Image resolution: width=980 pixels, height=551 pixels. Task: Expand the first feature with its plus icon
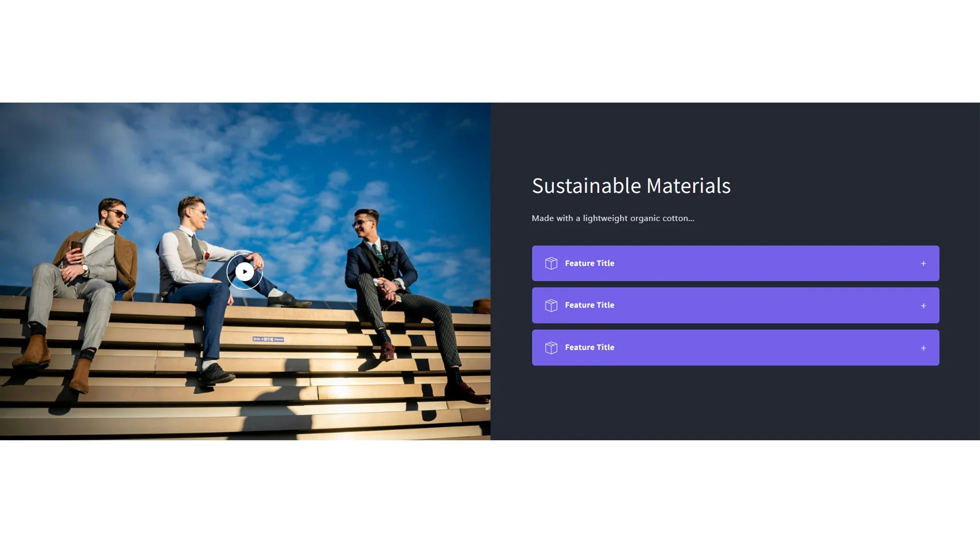[x=923, y=264]
